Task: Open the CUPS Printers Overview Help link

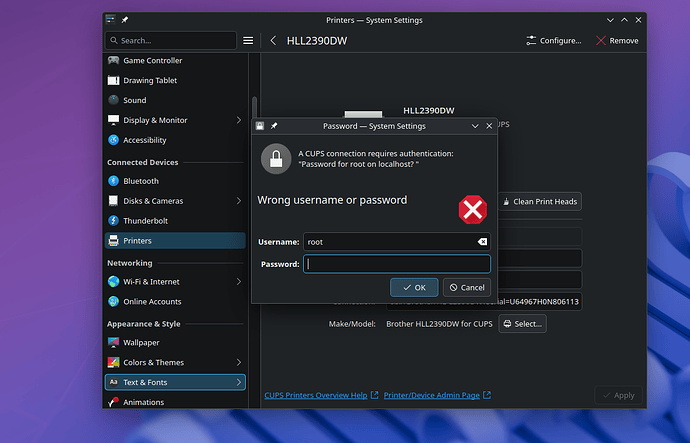Action: tap(315, 395)
